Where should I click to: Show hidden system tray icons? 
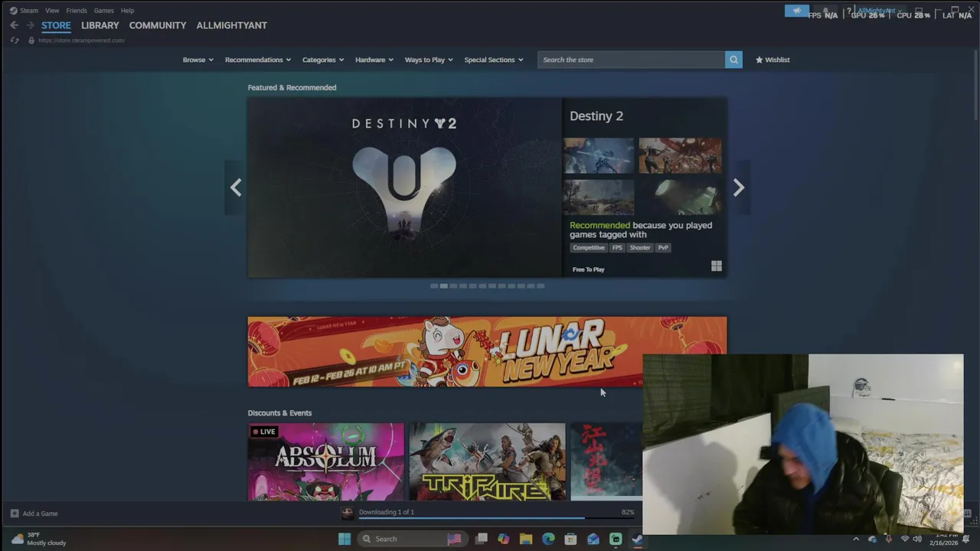point(856,539)
